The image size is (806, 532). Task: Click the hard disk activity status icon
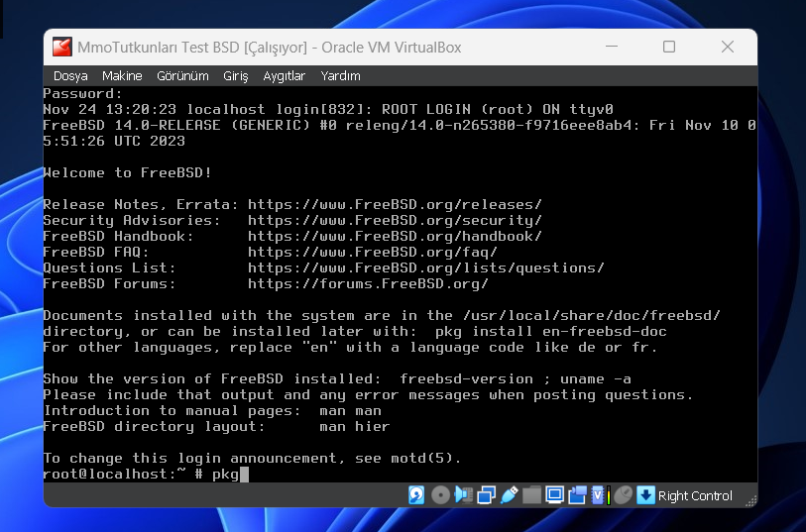click(x=416, y=495)
